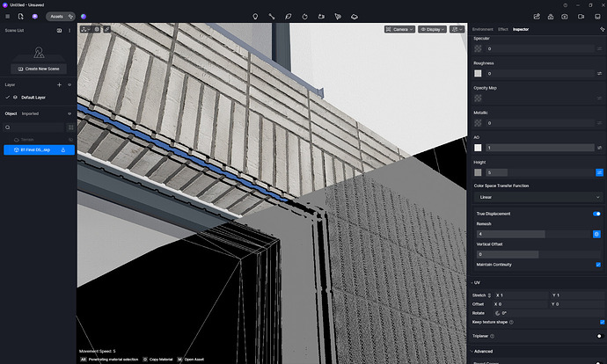Click the material picker icon in Inspector
Viewport: 607px width, 364px height.
[x=602, y=29]
